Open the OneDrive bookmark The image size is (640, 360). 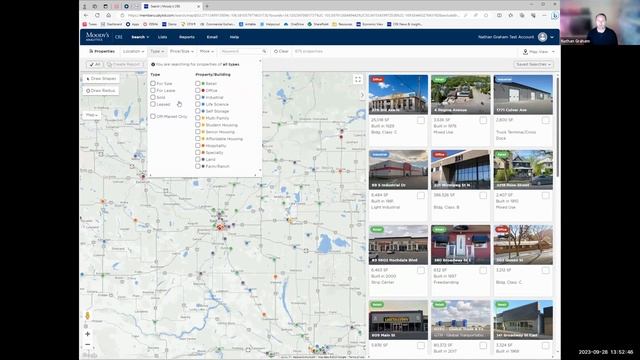[x=294, y=24]
